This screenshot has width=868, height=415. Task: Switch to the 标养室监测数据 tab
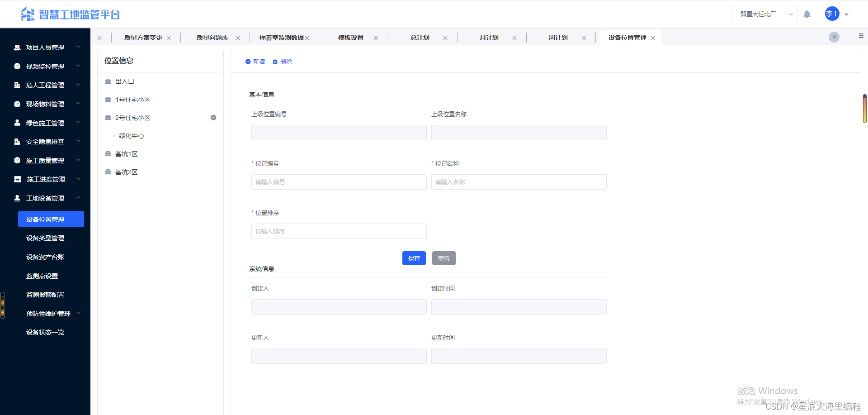click(x=281, y=38)
